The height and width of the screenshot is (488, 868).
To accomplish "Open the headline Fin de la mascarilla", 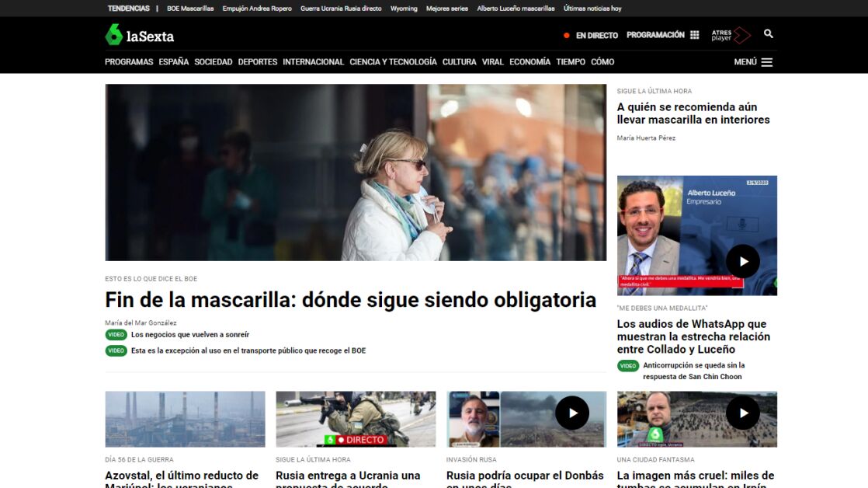I will [x=350, y=300].
